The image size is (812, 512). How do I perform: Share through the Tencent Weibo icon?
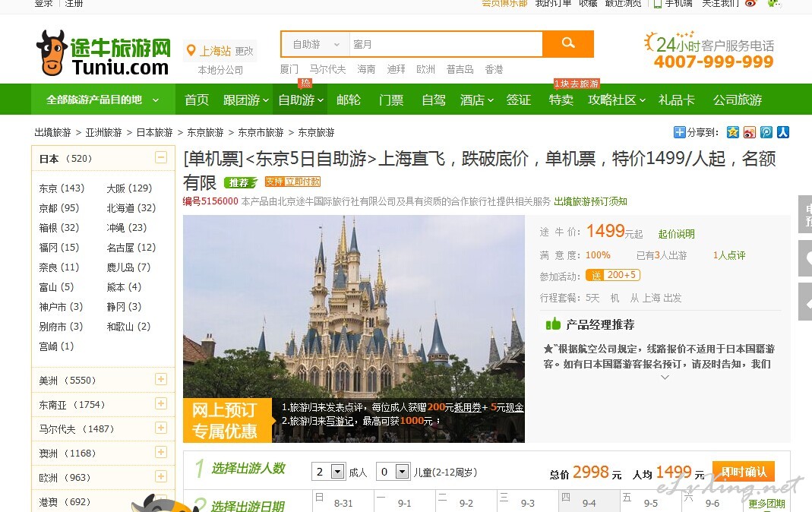[766, 132]
